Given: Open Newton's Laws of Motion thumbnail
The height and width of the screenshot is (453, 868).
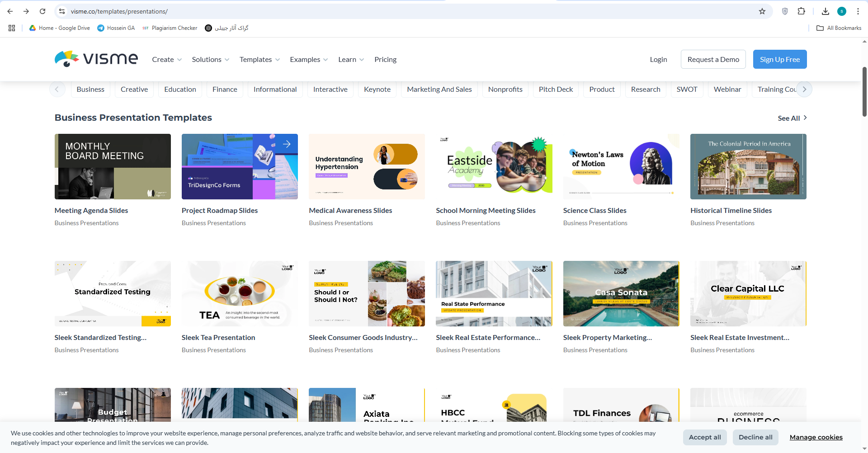Looking at the screenshot, I should point(621,166).
